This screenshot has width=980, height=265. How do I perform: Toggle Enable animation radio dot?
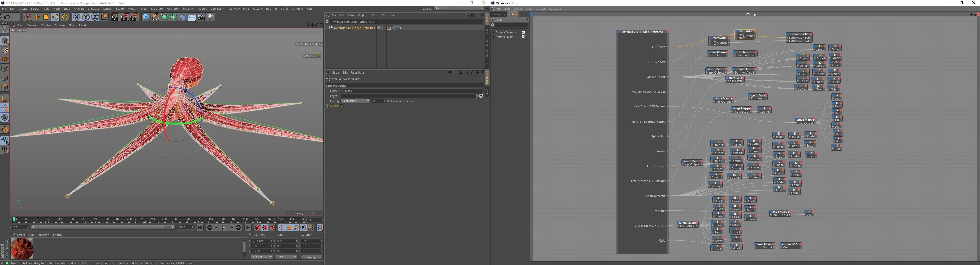pos(327,106)
